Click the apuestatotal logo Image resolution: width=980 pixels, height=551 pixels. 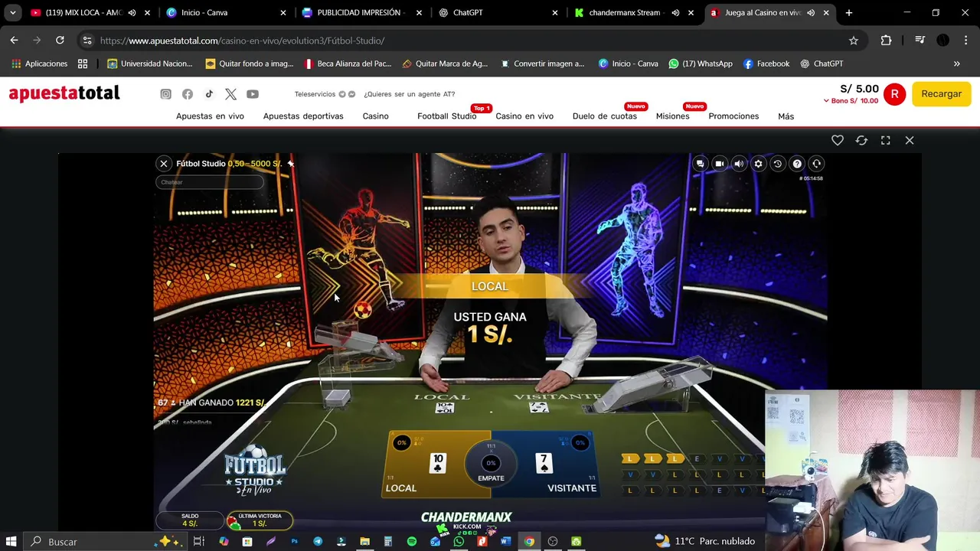(64, 93)
